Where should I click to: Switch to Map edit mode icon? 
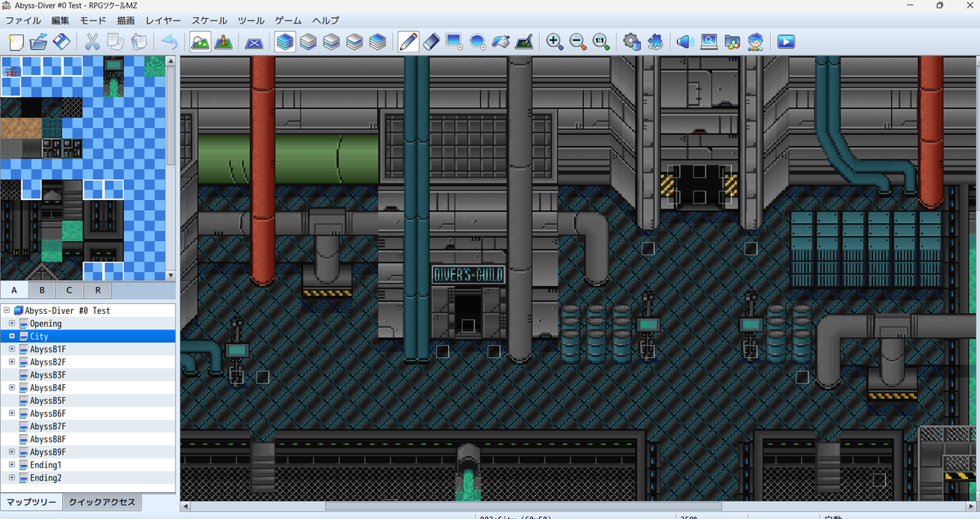[x=200, y=42]
